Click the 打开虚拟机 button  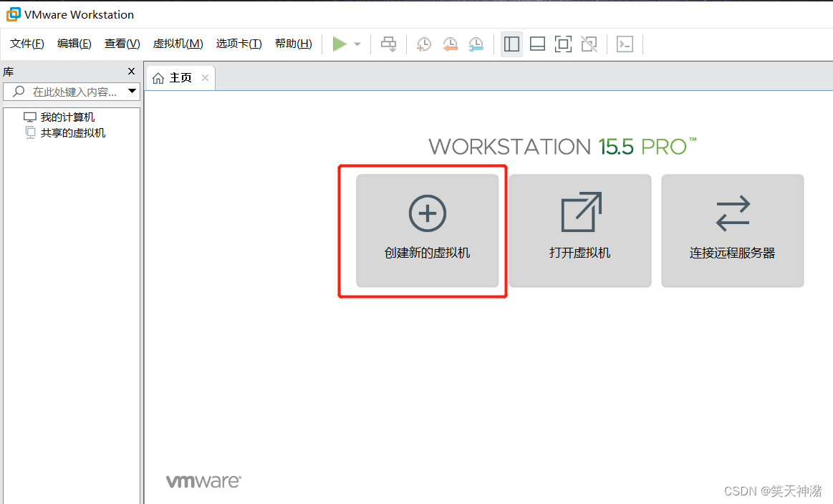580,231
